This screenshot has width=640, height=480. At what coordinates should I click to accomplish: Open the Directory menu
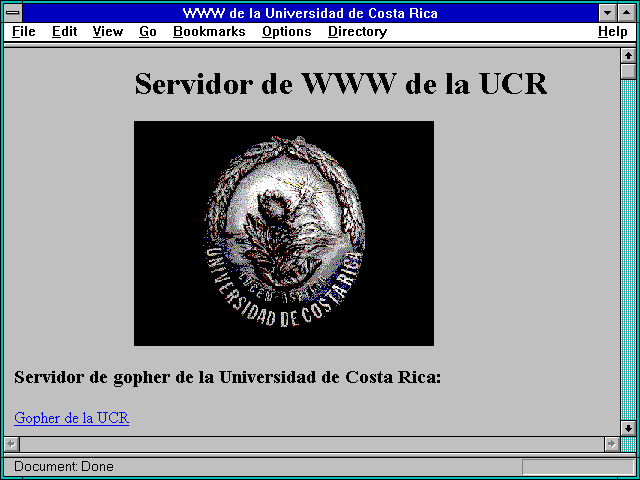(358, 32)
